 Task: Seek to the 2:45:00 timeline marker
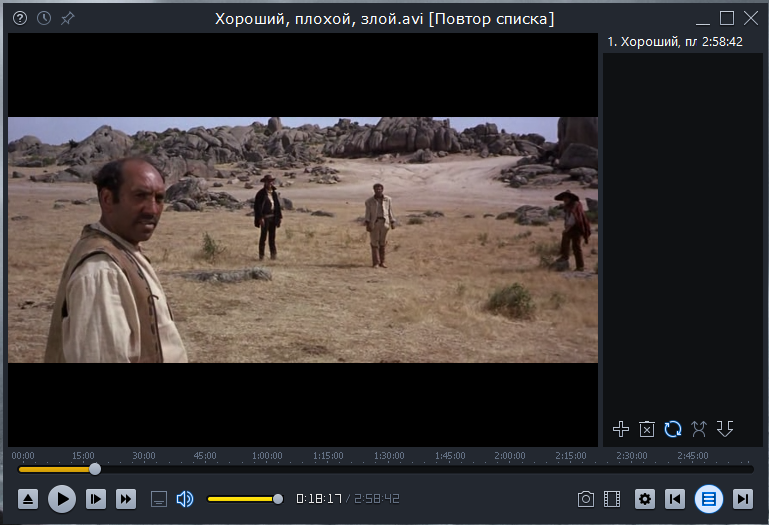coord(693,456)
